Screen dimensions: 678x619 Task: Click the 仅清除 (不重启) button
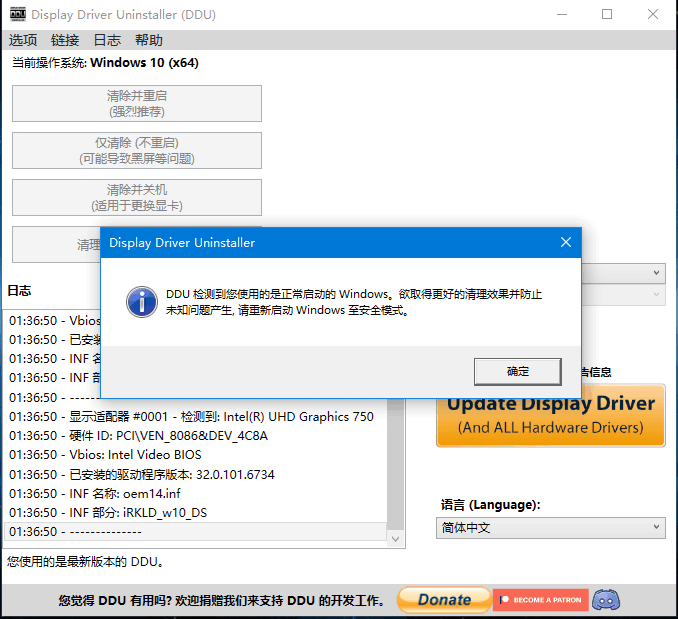coord(137,150)
